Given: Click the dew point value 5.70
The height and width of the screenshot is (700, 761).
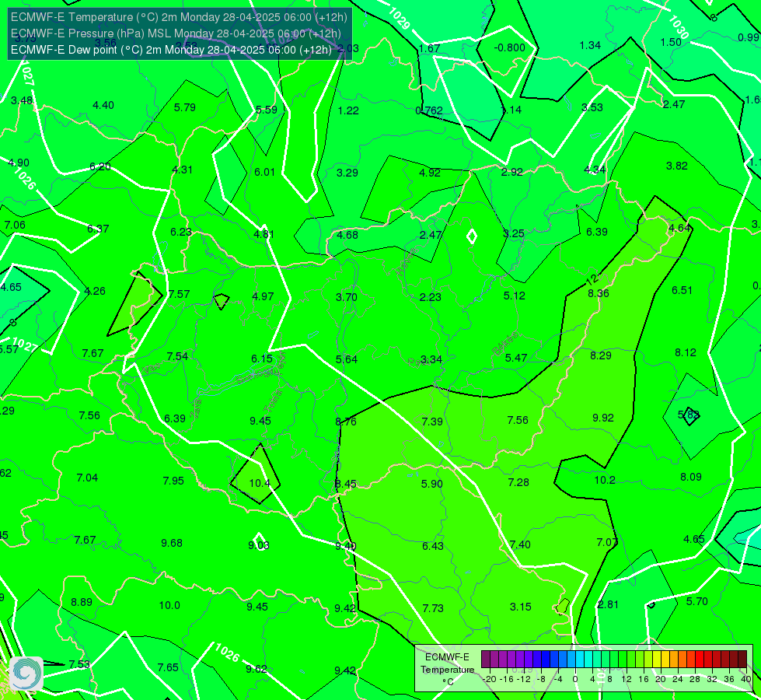Looking at the screenshot, I should (697, 601).
